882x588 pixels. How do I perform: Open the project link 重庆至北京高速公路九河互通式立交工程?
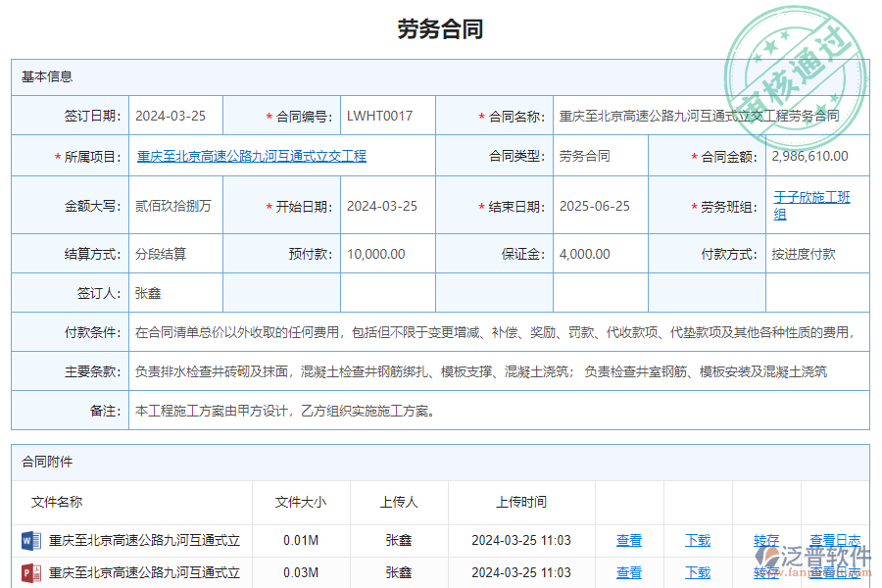coord(248,157)
